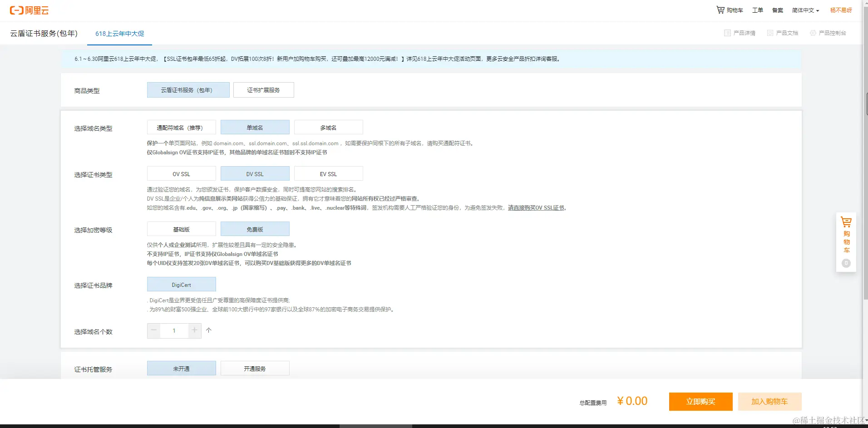This screenshot has width=868, height=428.
Task: Open 简体中文 language dropdown
Action: point(805,10)
